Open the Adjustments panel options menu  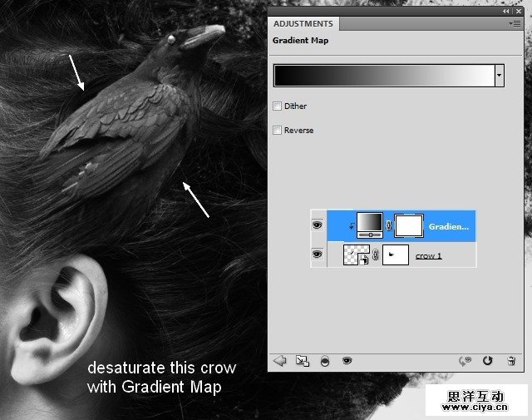point(515,24)
